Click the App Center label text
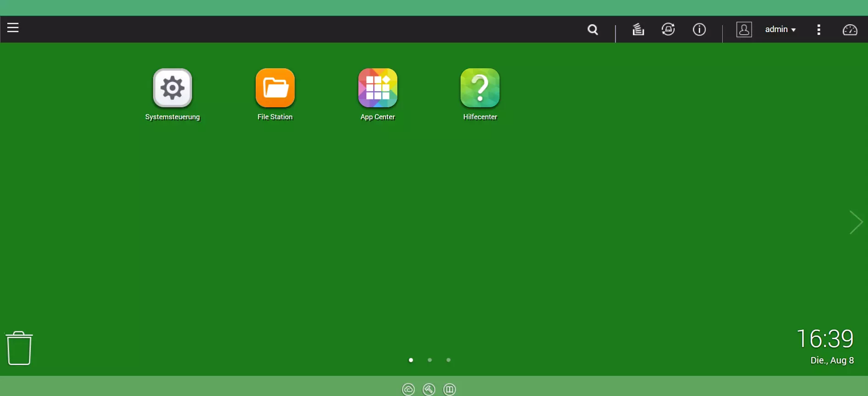 378,117
